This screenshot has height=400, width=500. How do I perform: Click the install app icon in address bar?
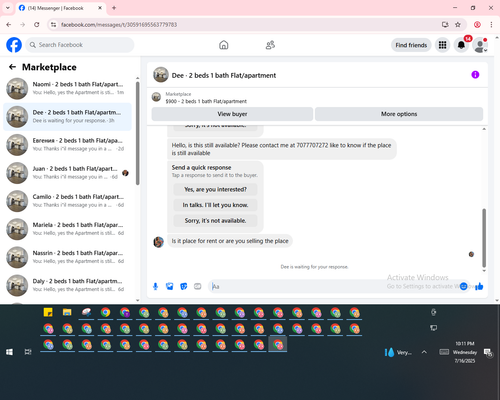pyautogui.click(x=445, y=24)
